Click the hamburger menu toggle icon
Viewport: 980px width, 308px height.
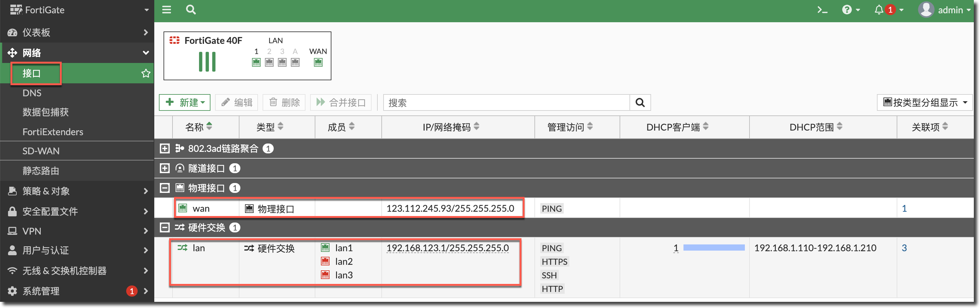[x=167, y=10]
